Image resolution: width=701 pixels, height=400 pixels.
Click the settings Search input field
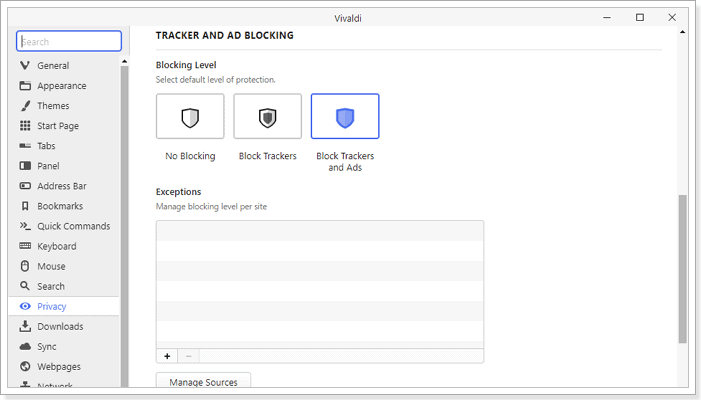click(x=69, y=42)
